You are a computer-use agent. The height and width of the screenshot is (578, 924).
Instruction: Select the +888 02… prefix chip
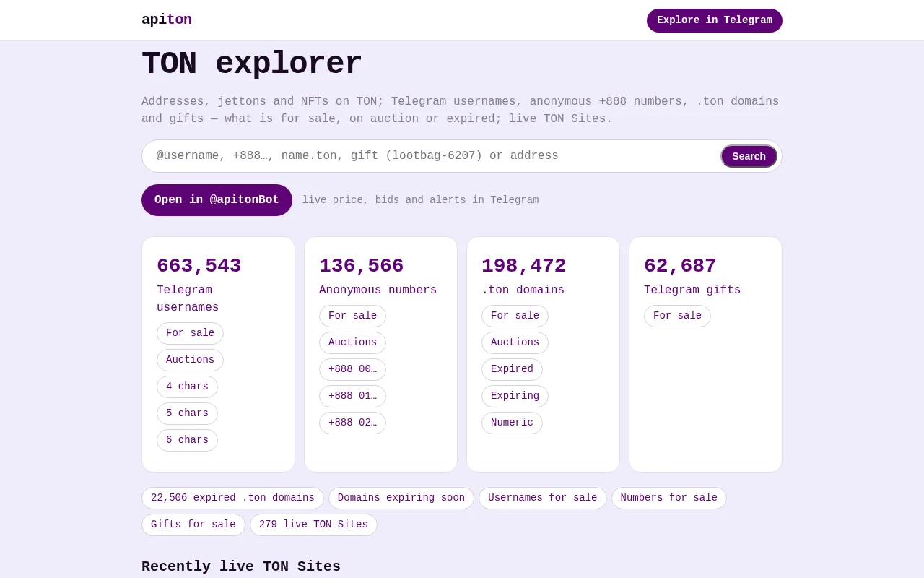click(x=352, y=423)
